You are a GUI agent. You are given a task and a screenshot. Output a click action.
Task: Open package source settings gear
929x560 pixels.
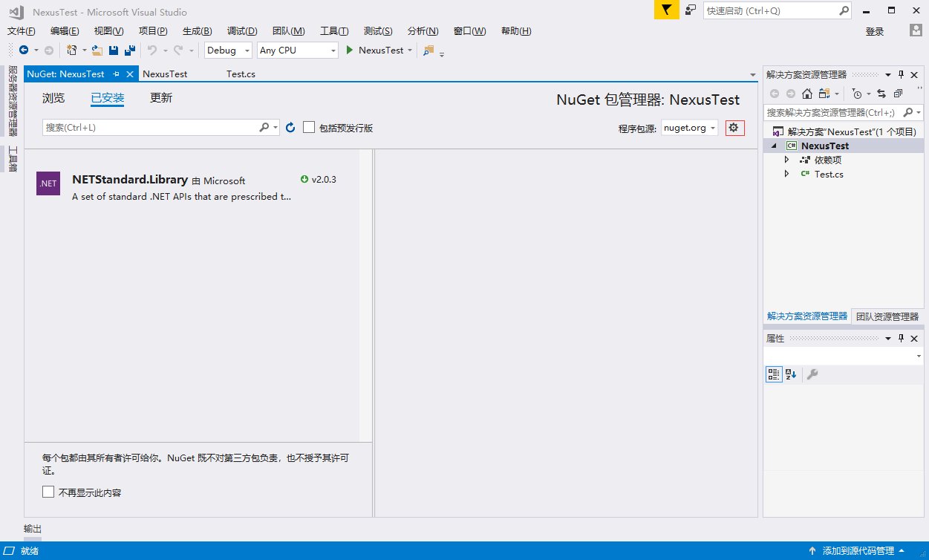coord(734,128)
